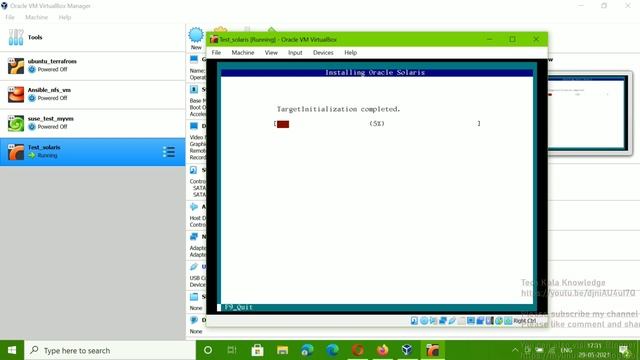640x360 pixels.
Task: Open Cortana circle on taskbar
Action: tap(208, 350)
